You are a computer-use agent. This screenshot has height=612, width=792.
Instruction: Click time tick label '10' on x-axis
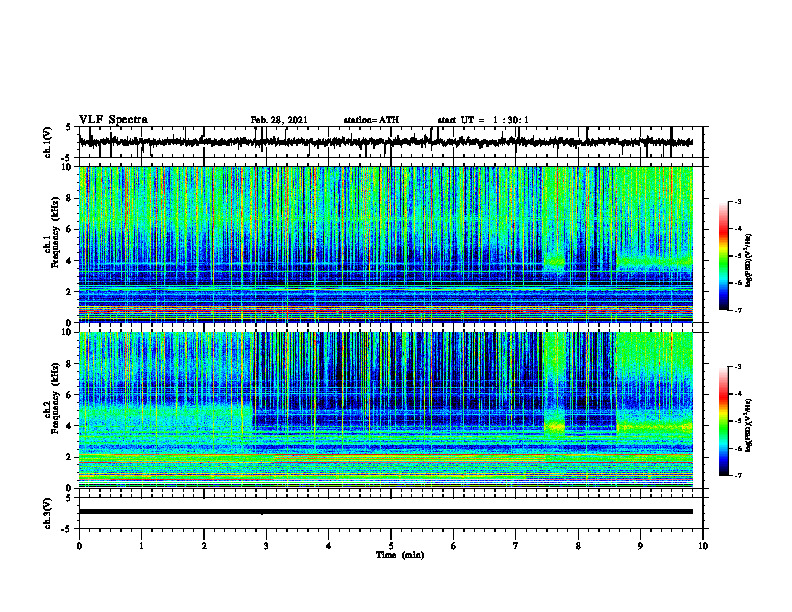703,546
